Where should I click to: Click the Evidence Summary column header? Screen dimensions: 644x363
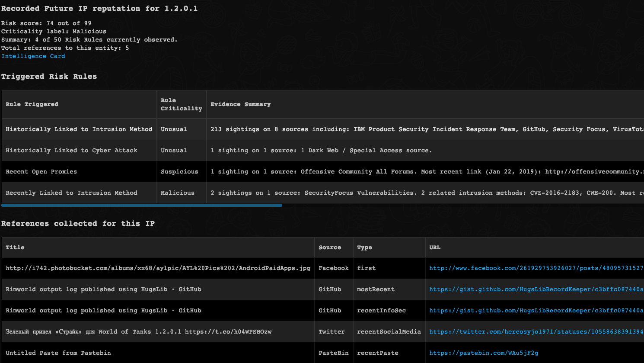click(241, 104)
